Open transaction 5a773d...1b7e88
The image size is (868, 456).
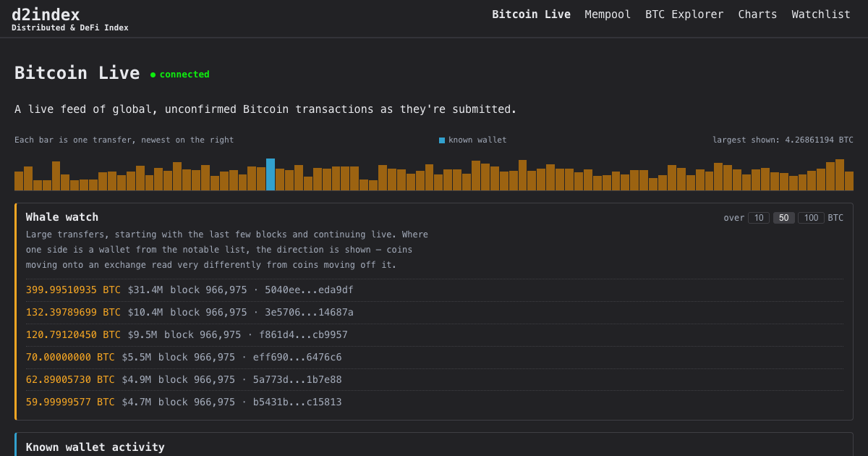297,380
